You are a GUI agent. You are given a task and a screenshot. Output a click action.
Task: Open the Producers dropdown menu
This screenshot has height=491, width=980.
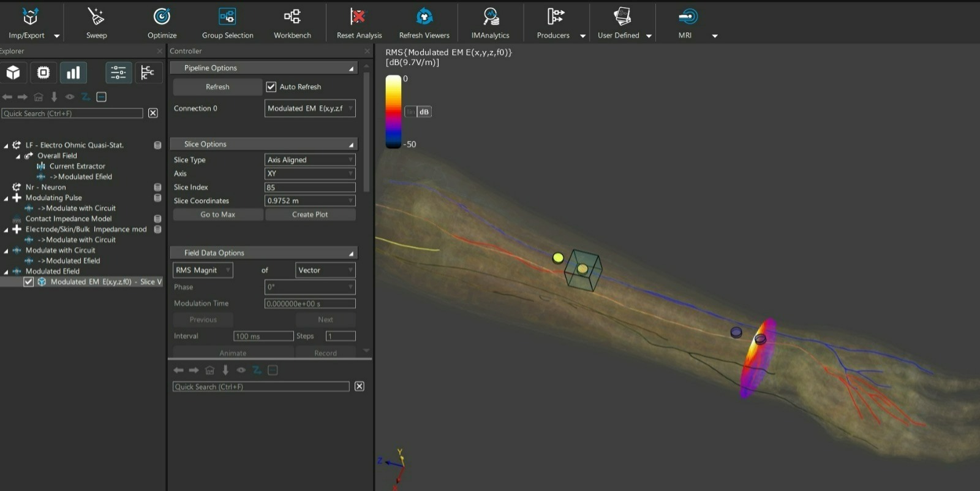[x=582, y=36]
